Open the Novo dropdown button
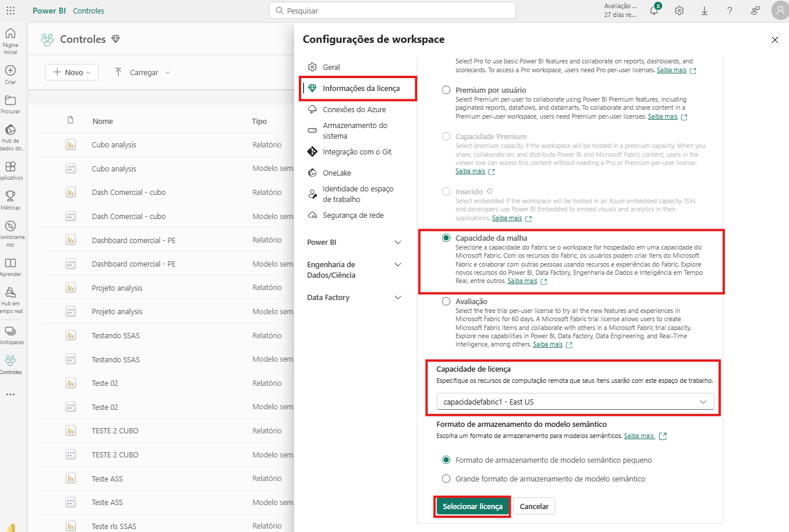789x532 pixels. pos(72,72)
